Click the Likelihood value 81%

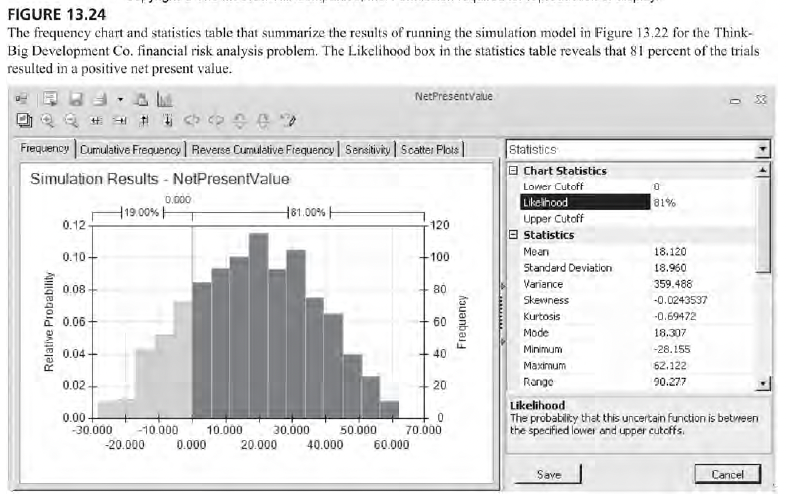click(x=665, y=203)
